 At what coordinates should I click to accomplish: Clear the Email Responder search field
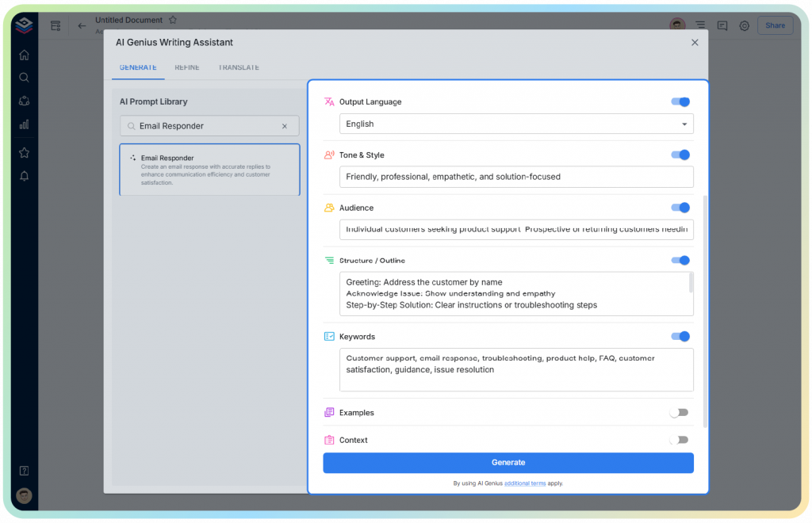(285, 125)
